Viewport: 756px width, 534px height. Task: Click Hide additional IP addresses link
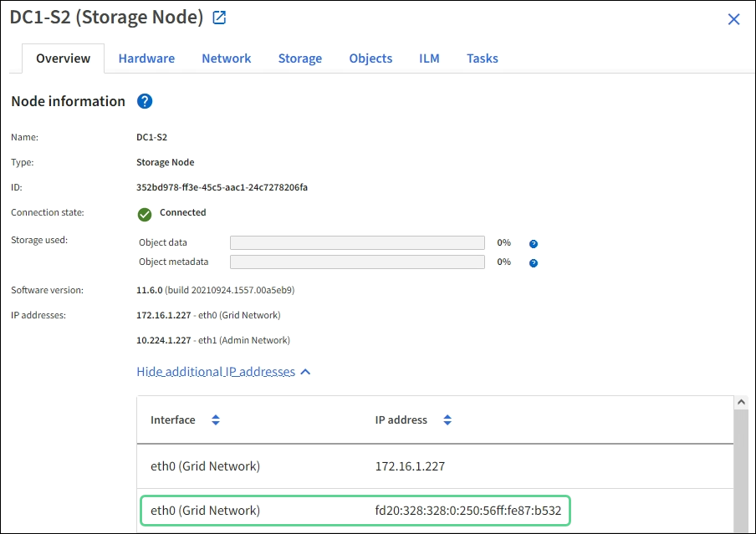(x=216, y=372)
